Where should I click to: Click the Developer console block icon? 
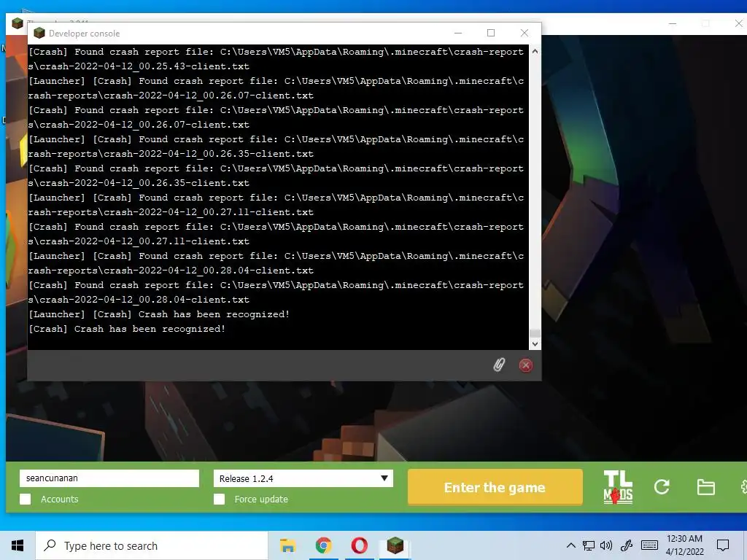[x=39, y=33]
